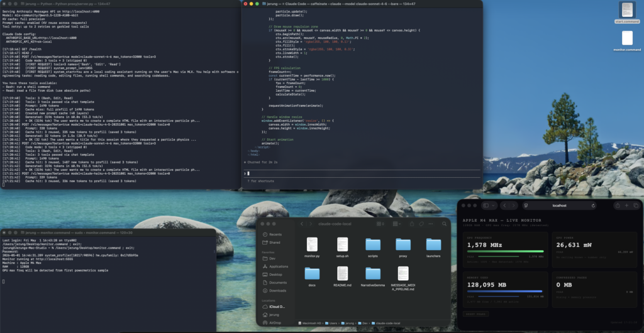Image resolution: width=644 pixels, height=333 pixels.
Task: Click '0 MB' compressed pages value
Action: (x=564, y=285)
